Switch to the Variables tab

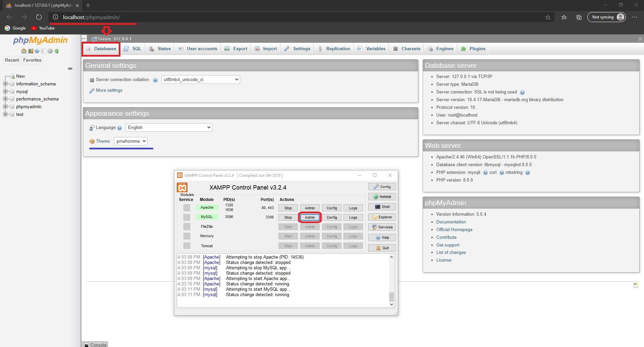tap(371, 49)
